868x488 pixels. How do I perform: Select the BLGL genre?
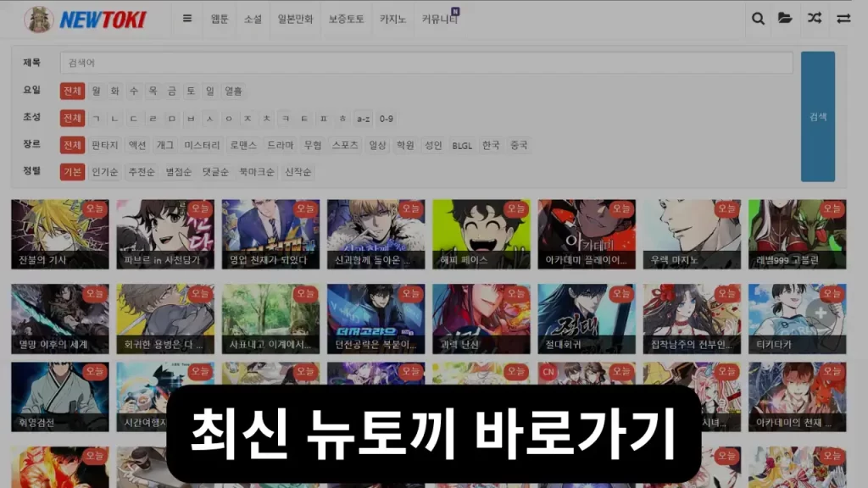point(462,146)
